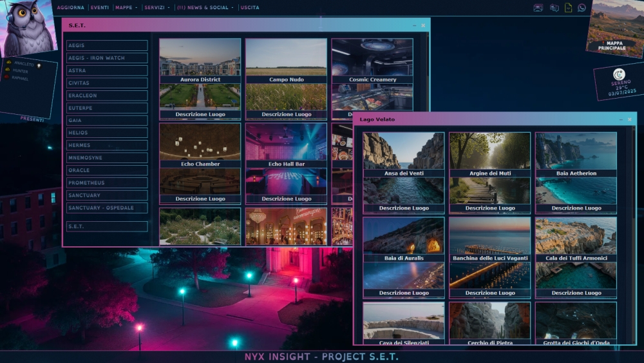Click the moon weather icon above SERENO
Screen dimensions: 644x363
[x=619, y=74]
